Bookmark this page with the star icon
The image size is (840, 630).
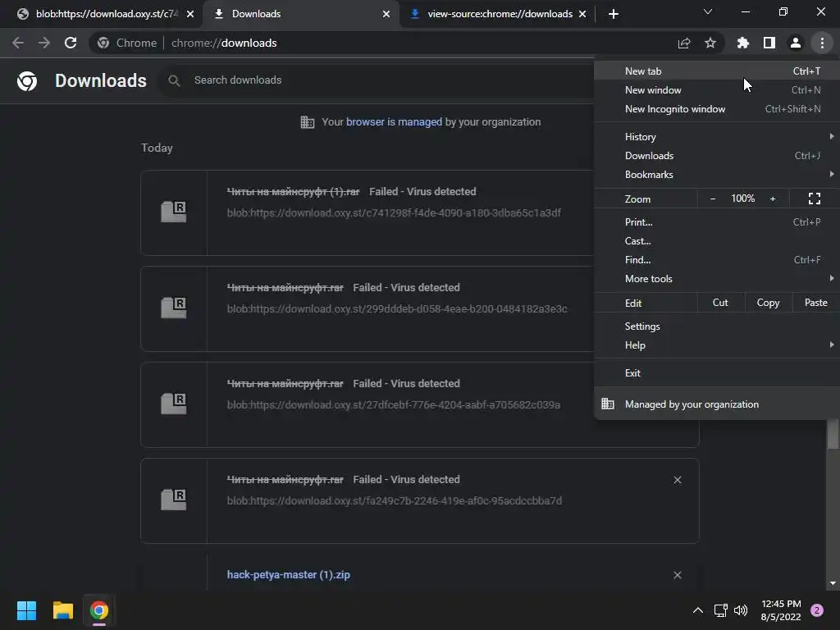tap(710, 43)
